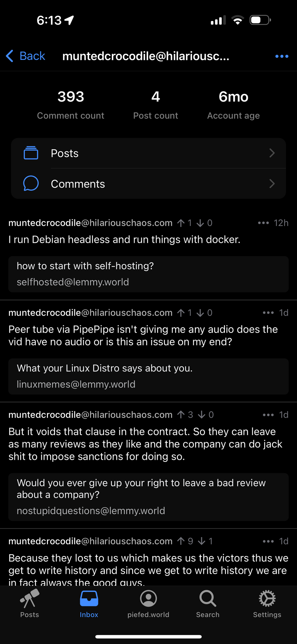Go back using the Back button
This screenshot has width=297, height=644.
click(x=26, y=56)
